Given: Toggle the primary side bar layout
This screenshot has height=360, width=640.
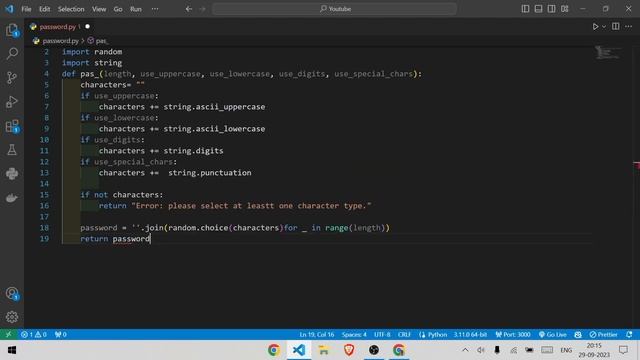Looking at the screenshot, I should coord(525,9).
